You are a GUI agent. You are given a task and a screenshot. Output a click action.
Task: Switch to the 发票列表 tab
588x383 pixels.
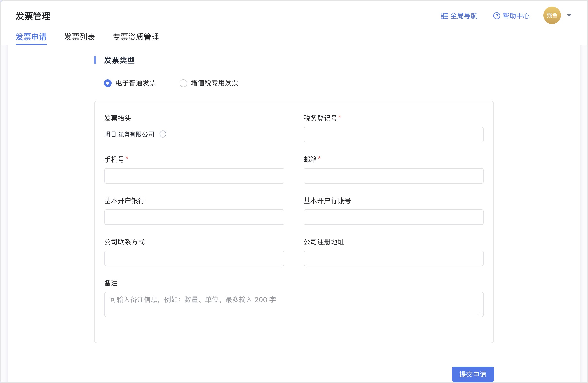click(80, 37)
